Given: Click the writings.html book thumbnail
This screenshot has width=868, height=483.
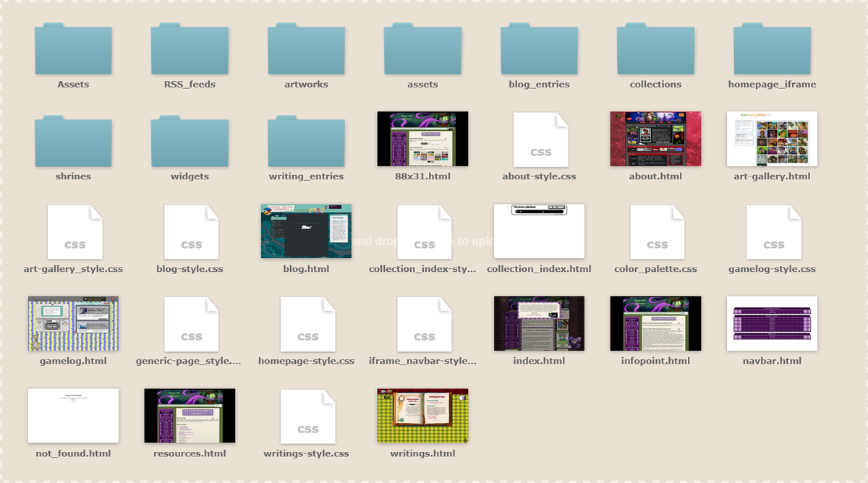Looking at the screenshot, I should tap(422, 416).
